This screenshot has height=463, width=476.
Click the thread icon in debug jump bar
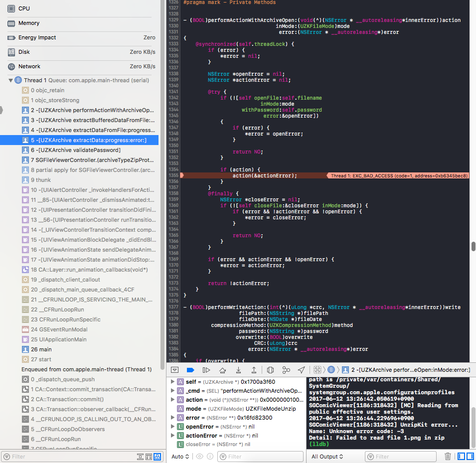[331, 370]
